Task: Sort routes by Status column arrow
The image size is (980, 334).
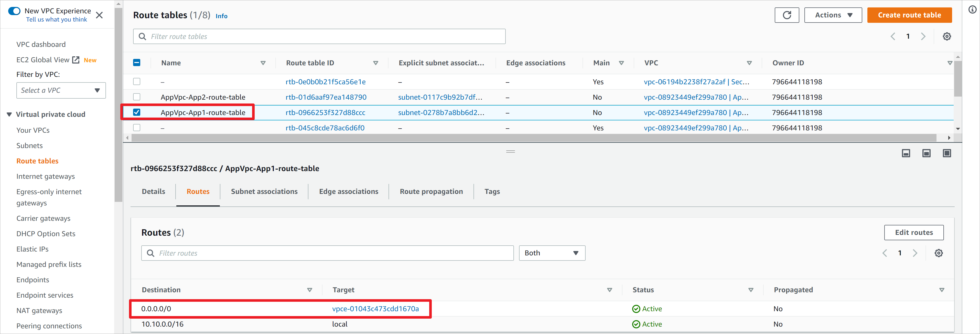Action: coord(751,290)
